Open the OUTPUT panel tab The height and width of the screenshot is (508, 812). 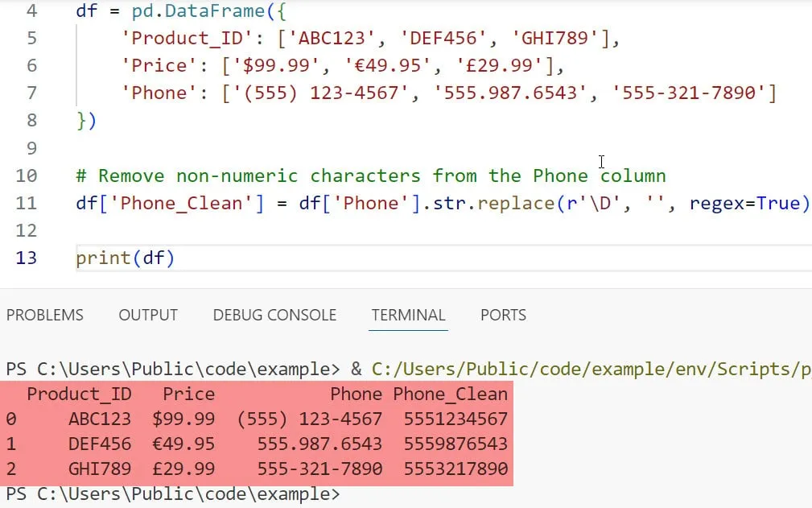(148, 315)
